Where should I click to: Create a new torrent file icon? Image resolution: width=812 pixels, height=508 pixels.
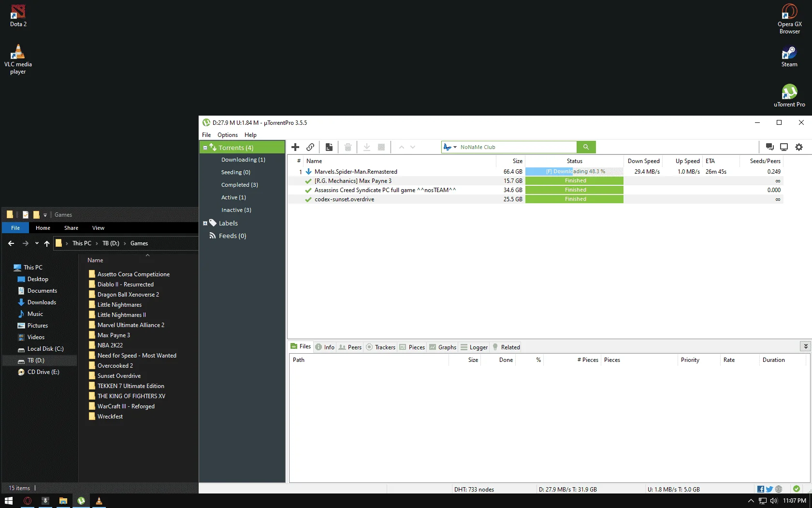pos(329,147)
